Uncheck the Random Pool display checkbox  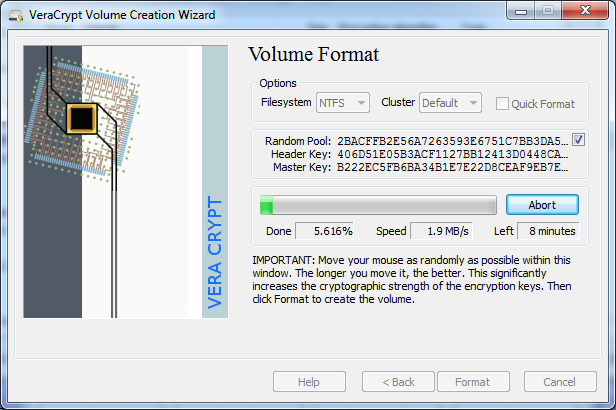579,140
